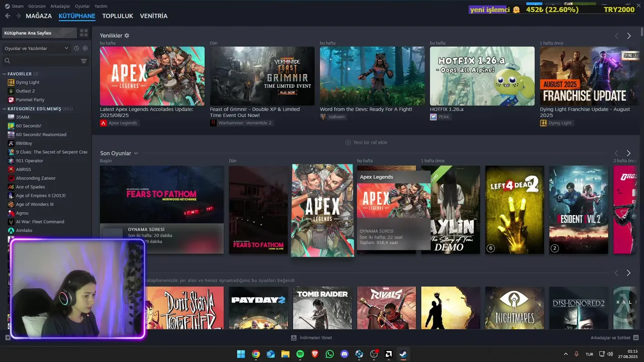Screen dimensions: 644x362
Task: Open volume control in system tray
Action: point(610,354)
